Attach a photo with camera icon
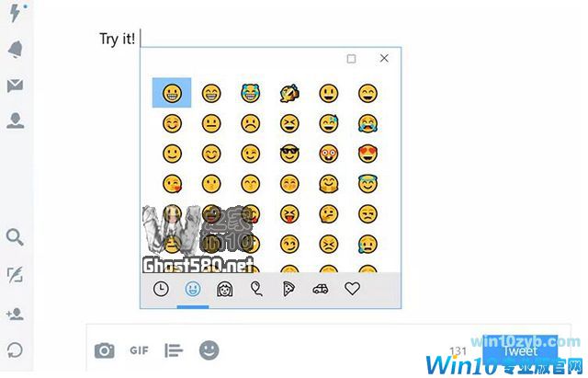 [104, 350]
